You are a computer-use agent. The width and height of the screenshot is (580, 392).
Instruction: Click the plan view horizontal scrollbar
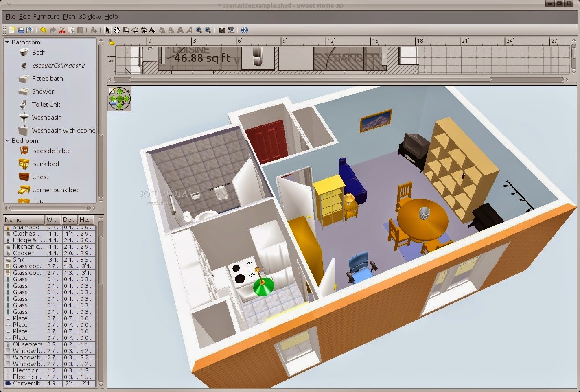click(x=311, y=79)
